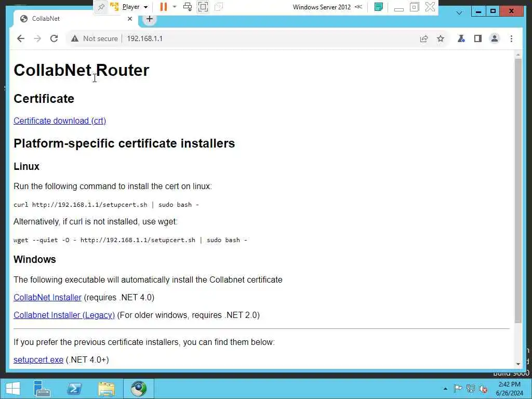Expand the power options dropdown arrow
The width and height of the screenshot is (532, 399).
pos(175,7)
